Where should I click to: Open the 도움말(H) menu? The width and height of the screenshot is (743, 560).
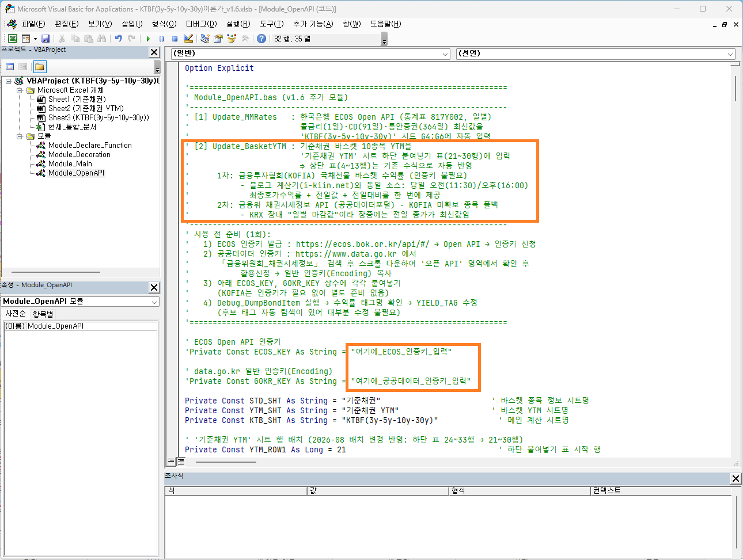(385, 24)
